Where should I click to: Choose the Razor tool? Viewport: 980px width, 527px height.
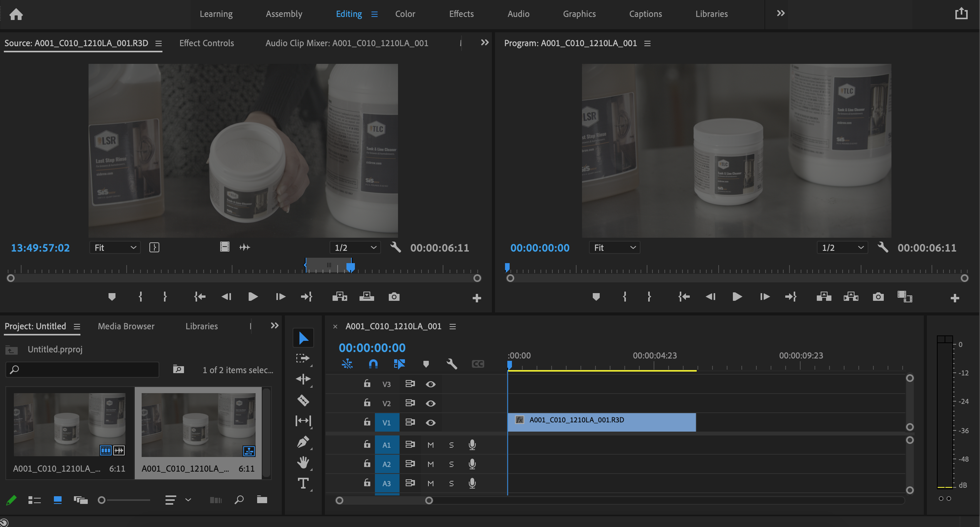point(303,400)
